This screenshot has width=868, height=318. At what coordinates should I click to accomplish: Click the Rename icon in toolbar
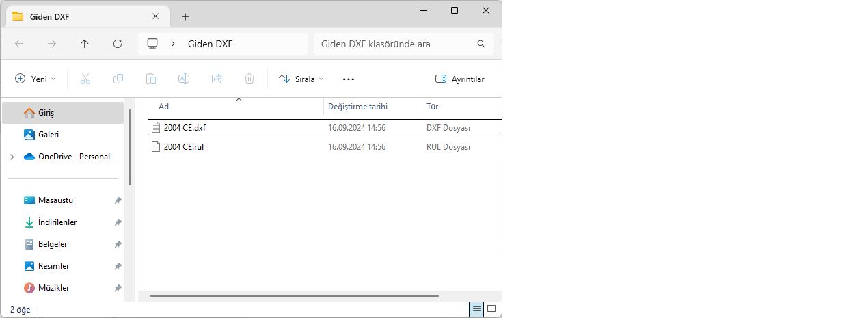(184, 79)
